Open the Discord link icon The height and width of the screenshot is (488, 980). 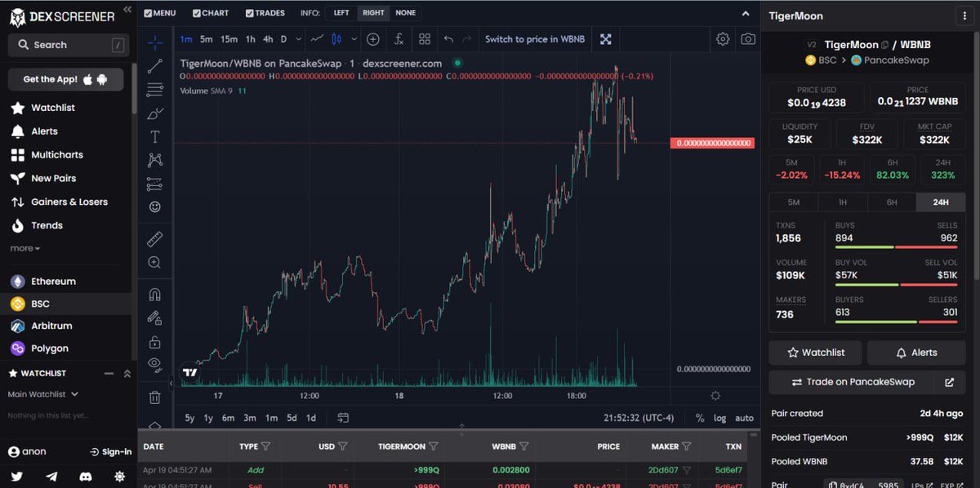[x=86, y=477]
